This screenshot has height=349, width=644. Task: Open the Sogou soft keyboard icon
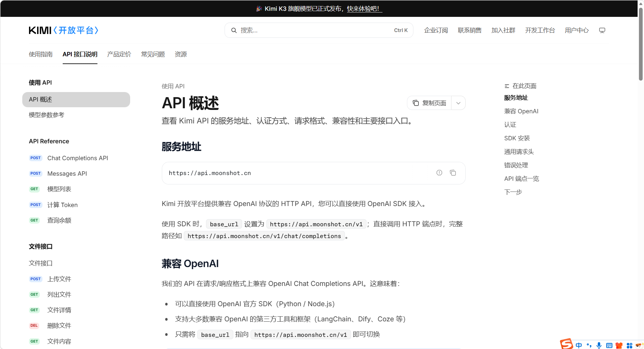(x=609, y=345)
